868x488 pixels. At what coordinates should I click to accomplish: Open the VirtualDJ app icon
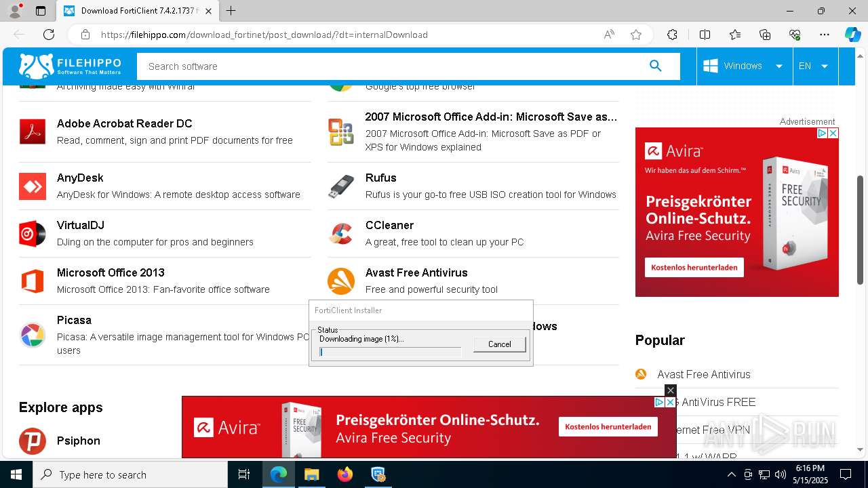pos(33,233)
